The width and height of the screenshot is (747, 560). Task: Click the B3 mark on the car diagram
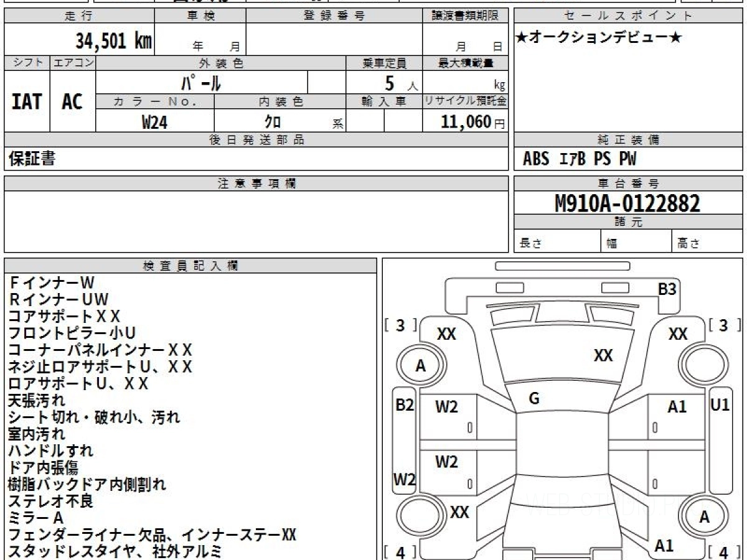point(667,289)
